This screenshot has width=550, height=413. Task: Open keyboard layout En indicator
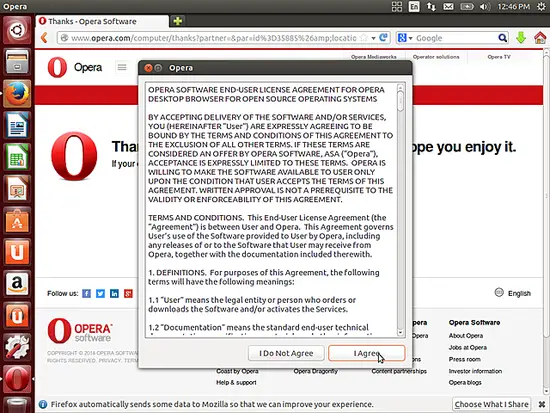[414, 6]
